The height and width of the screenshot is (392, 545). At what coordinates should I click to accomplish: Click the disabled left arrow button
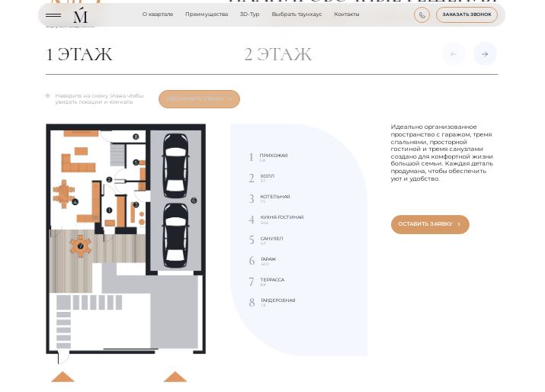click(454, 54)
